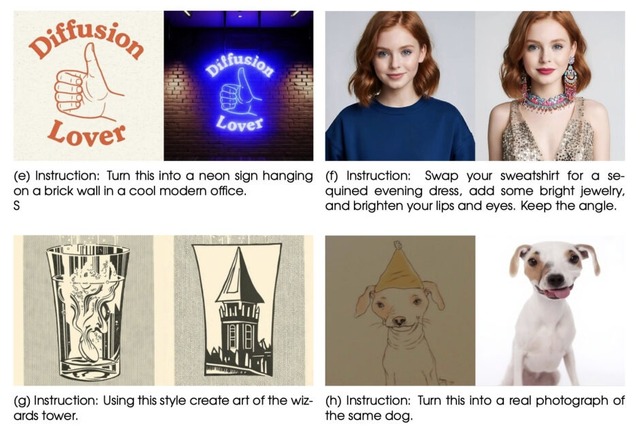Click the caption (g) wizards tower instruction
The height and width of the screenshot is (431, 640).
coord(163,408)
